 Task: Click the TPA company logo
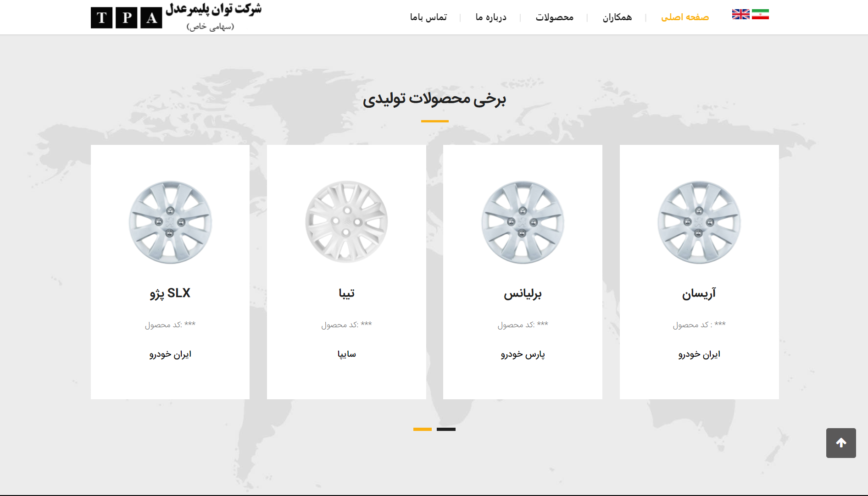tap(176, 17)
